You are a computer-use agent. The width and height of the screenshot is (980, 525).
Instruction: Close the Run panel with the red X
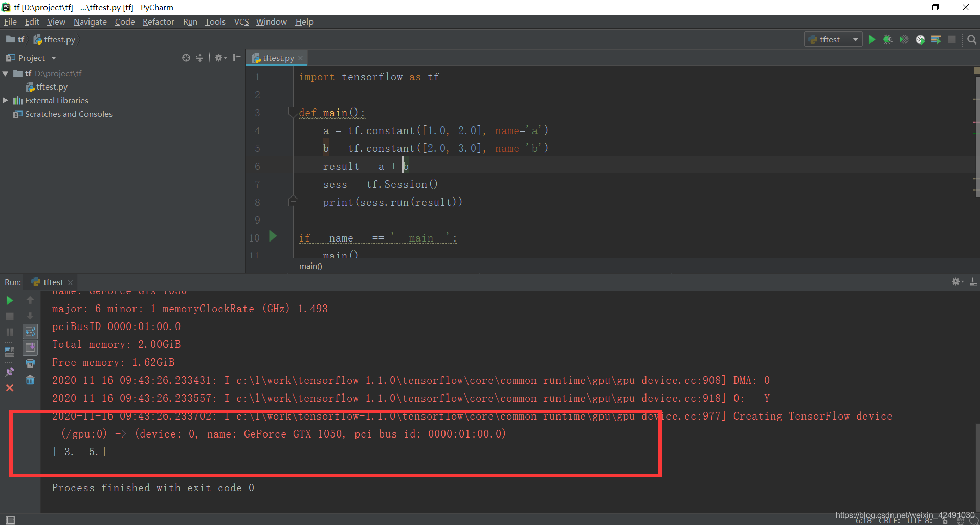[x=10, y=388]
